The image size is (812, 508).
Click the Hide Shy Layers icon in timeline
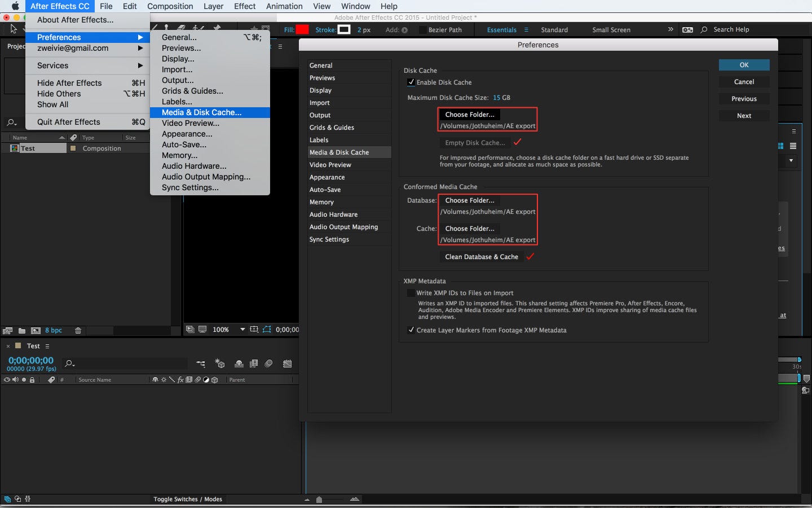coord(239,364)
